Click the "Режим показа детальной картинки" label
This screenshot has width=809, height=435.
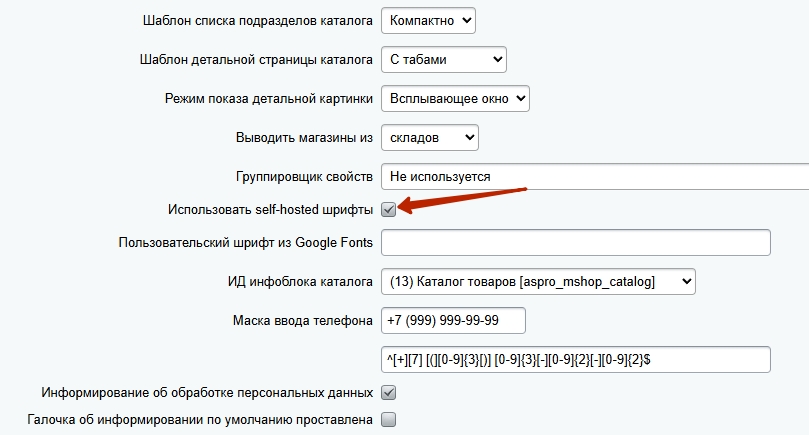(269, 98)
